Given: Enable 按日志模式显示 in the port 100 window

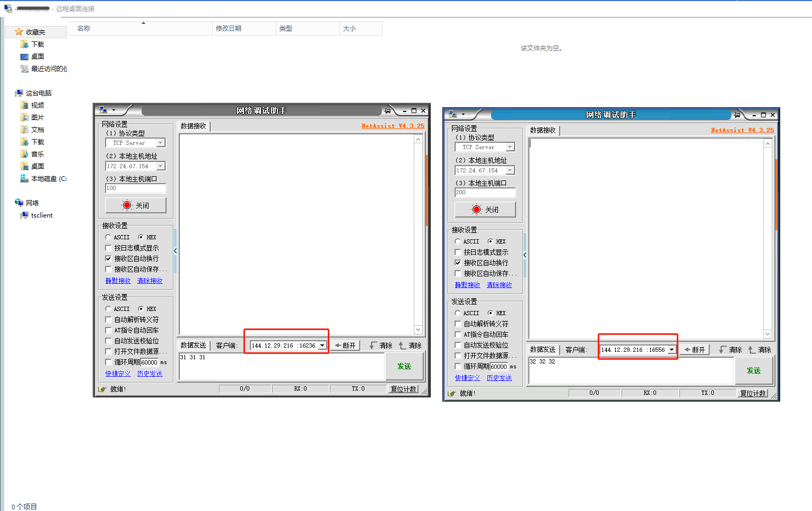Looking at the screenshot, I should pos(109,248).
